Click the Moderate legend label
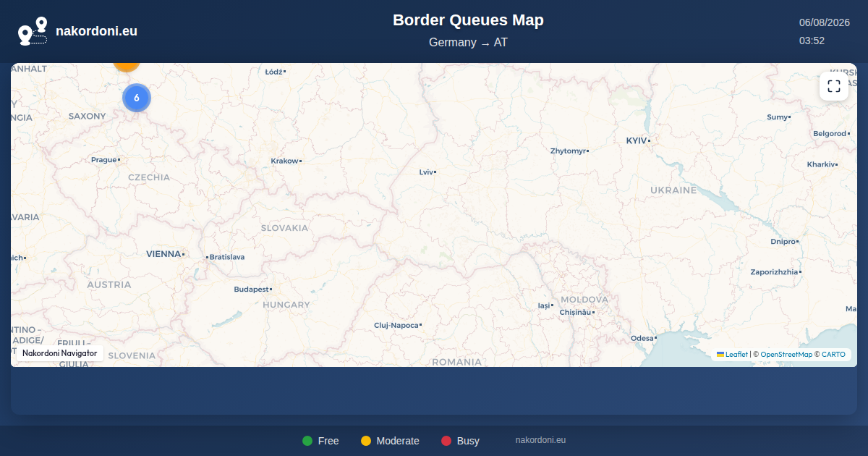The height and width of the screenshot is (456, 868). point(398,441)
